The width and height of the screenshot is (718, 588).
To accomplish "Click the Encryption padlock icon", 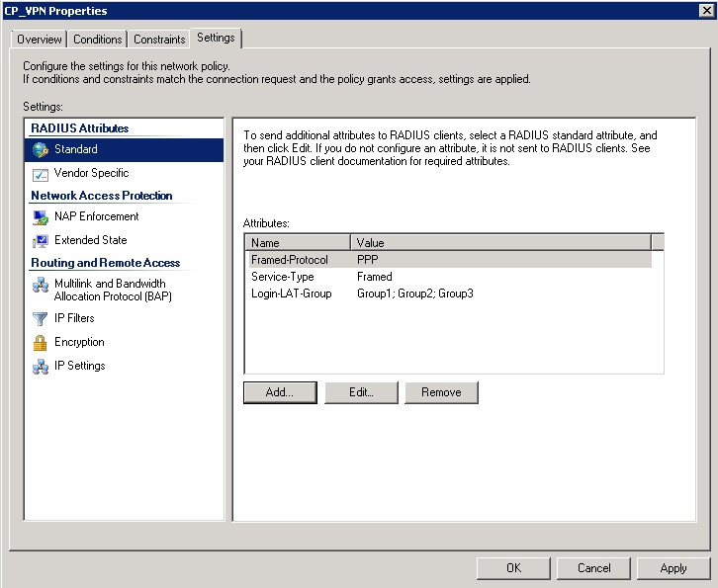I will point(41,343).
